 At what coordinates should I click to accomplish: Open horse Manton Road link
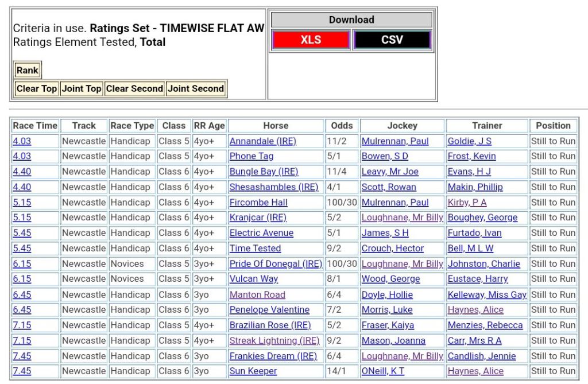tap(257, 294)
